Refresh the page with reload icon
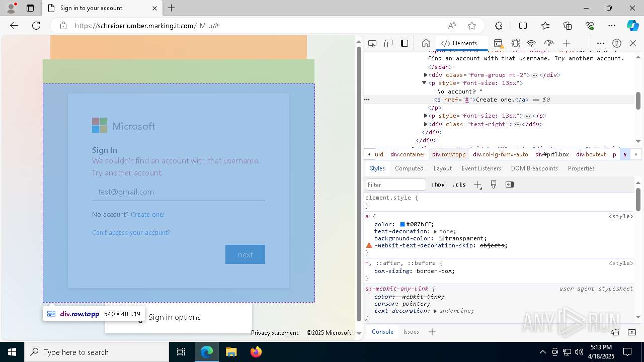644x362 pixels. coord(36,26)
